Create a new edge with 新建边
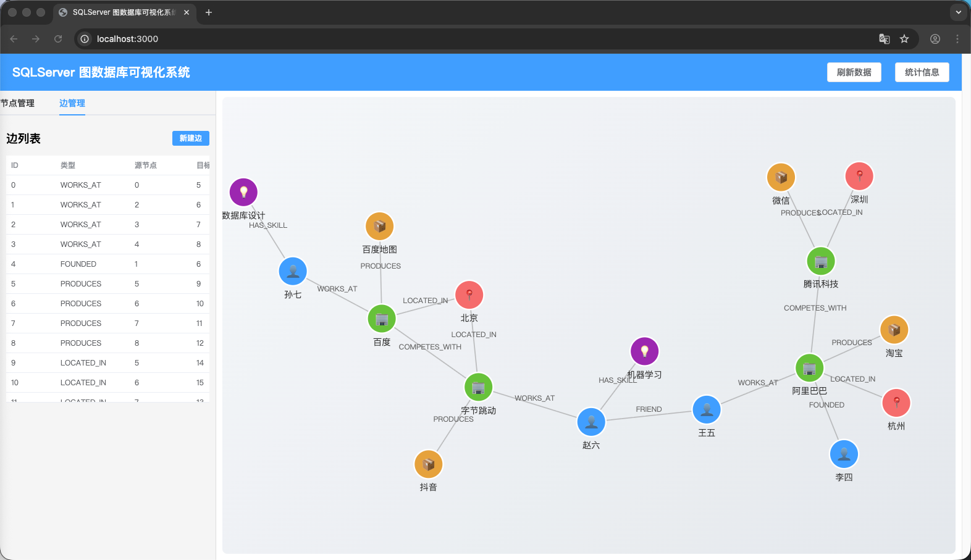The width and height of the screenshot is (971, 560). 191,138
